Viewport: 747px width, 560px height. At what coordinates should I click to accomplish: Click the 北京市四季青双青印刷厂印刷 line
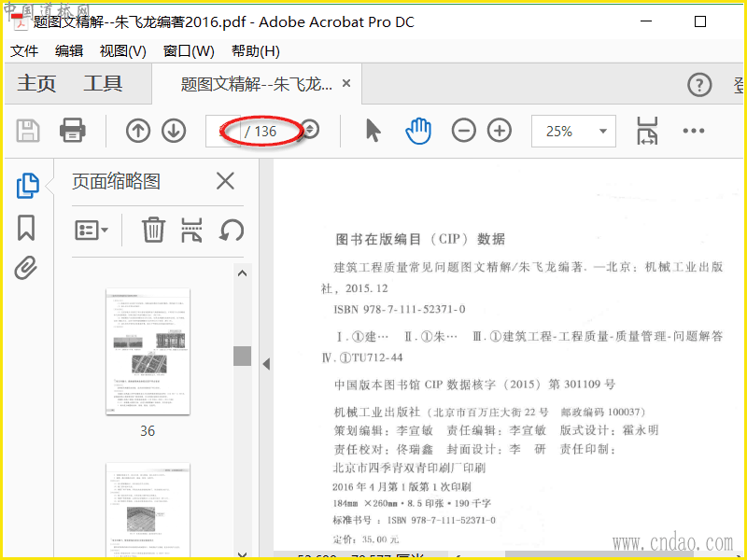tap(409, 469)
